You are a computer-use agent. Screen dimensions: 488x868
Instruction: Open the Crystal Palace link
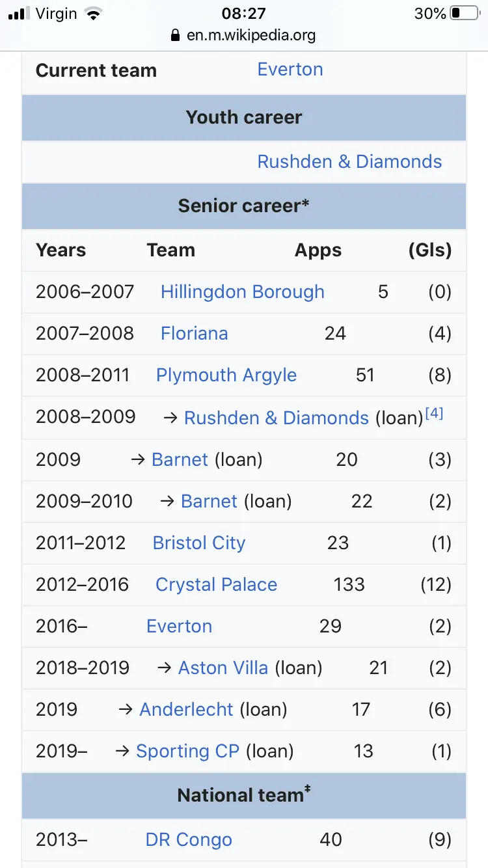pyautogui.click(x=216, y=585)
